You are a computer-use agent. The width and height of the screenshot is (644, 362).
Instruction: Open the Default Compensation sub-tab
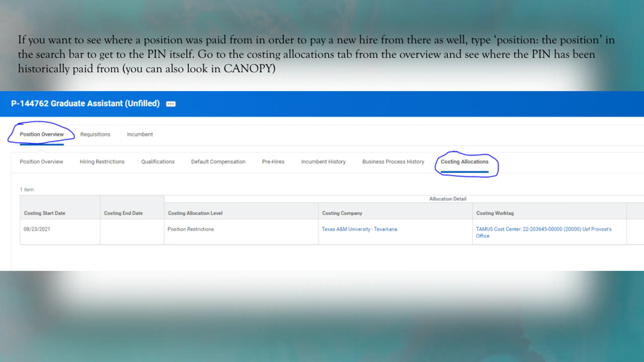(218, 162)
